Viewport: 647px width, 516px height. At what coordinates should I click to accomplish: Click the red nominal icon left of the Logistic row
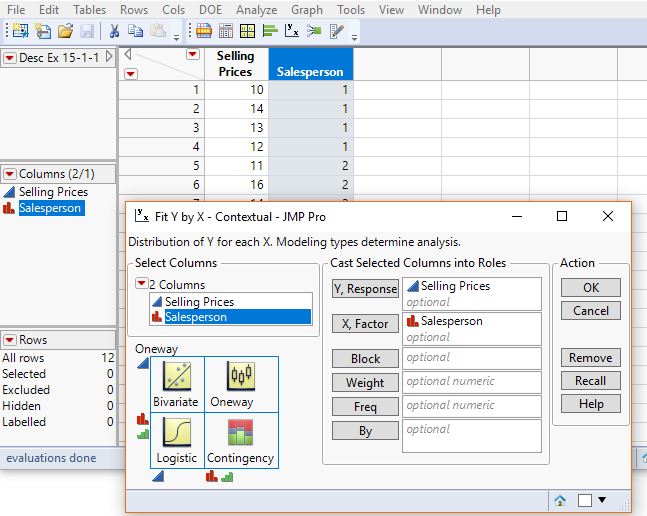[142, 419]
